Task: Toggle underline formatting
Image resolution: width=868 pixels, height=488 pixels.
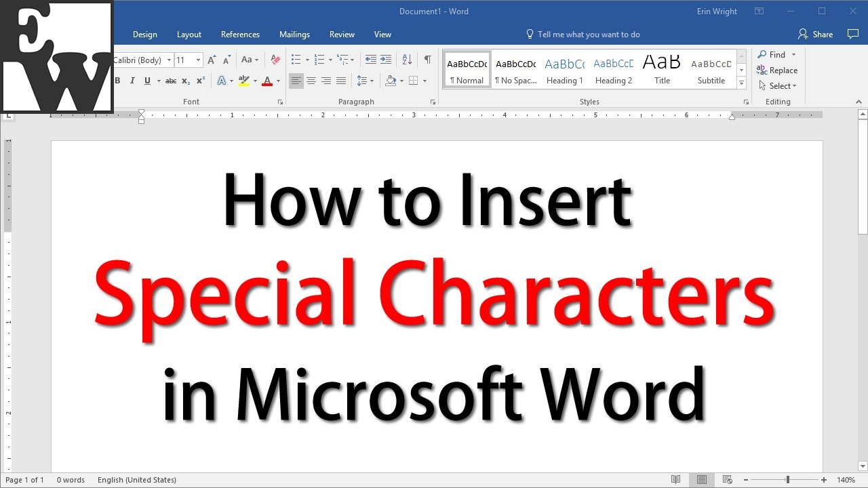Action: point(147,81)
